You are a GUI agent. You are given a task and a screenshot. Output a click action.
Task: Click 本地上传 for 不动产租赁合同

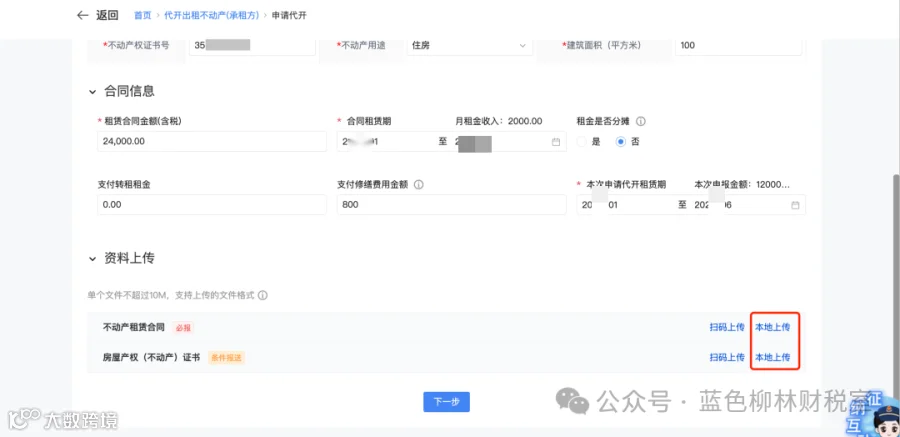coord(773,327)
